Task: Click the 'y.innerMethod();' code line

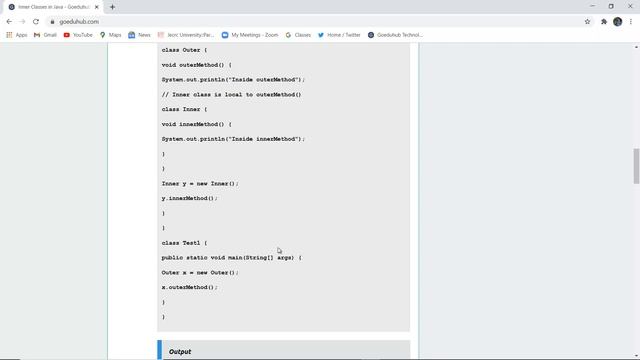Action: (189, 198)
